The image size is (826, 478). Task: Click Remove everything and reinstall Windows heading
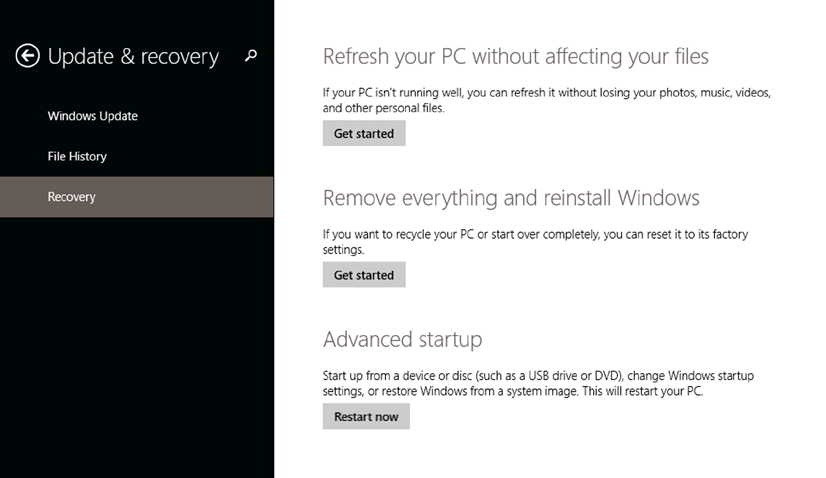click(x=511, y=197)
